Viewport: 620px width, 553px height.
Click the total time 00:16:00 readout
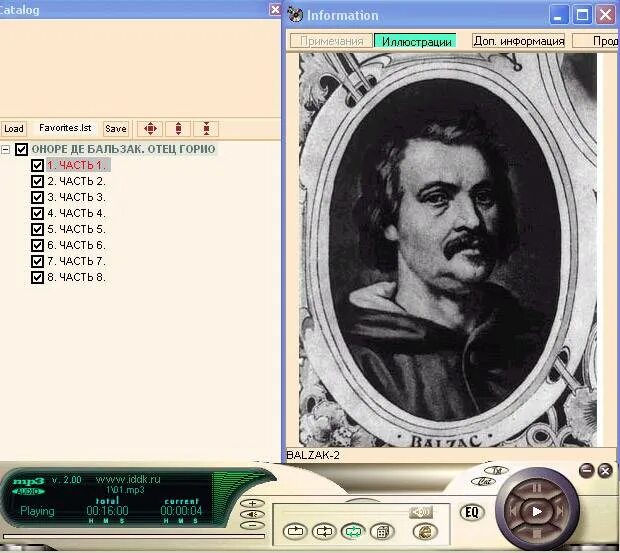107,510
